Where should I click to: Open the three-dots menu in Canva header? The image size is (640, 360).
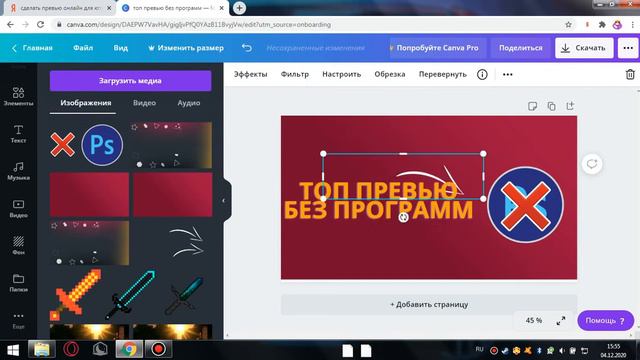[628, 48]
